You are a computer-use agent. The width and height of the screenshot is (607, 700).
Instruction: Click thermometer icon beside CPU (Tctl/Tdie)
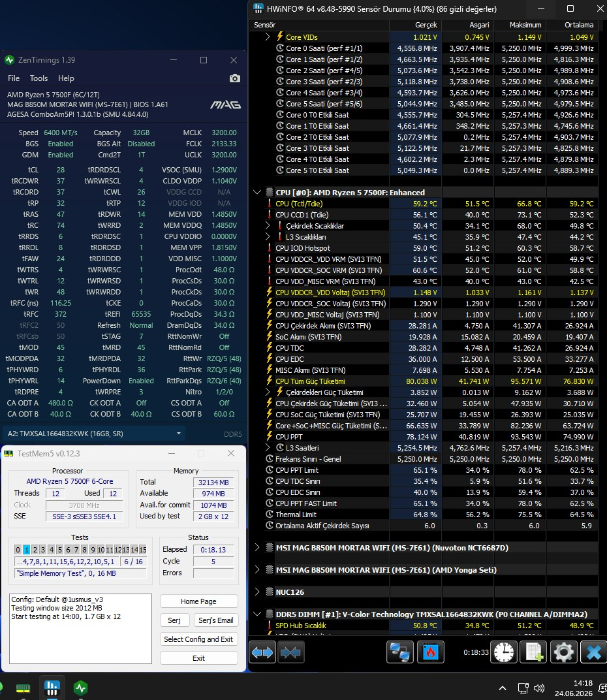(x=269, y=204)
